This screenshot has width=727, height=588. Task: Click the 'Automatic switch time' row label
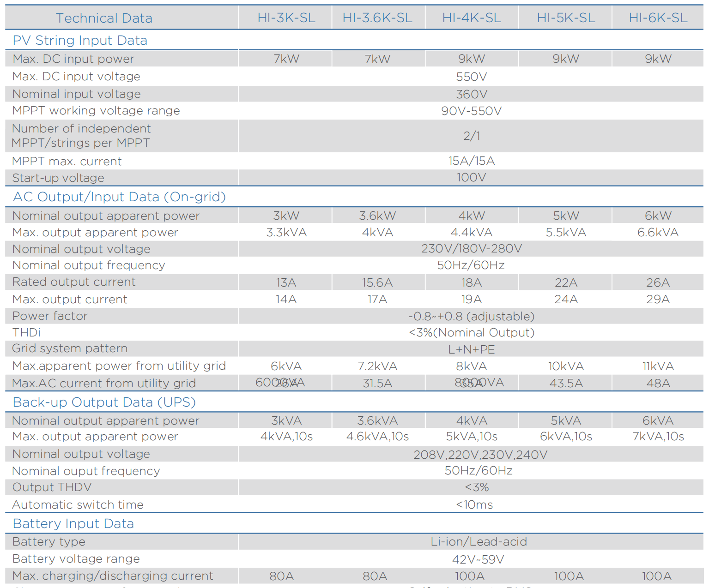[x=78, y=504]
